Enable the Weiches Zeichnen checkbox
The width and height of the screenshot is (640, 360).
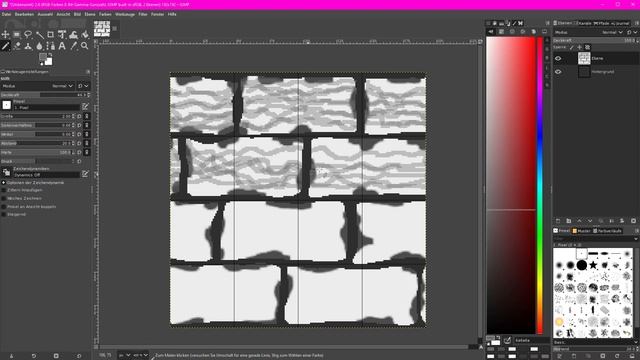tap(4, 198)
